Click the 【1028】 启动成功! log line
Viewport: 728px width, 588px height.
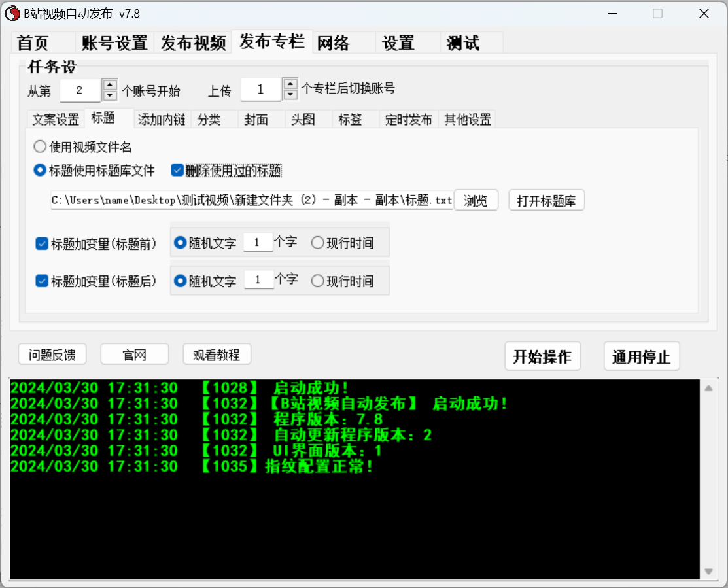click(180, 387)
